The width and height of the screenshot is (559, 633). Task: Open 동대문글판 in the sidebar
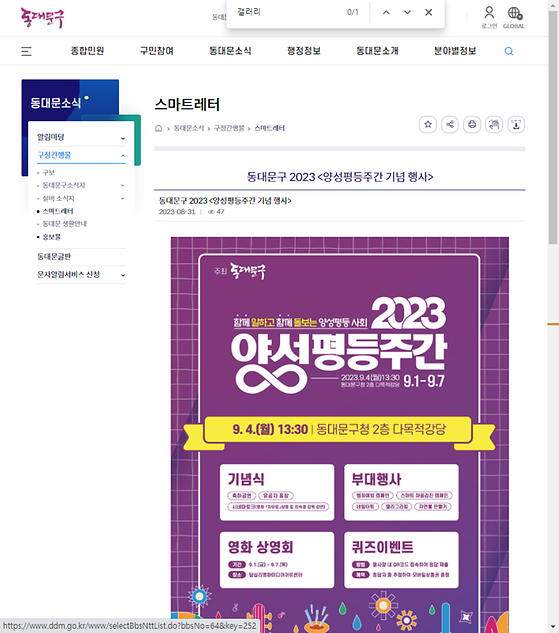(x=54, y=257)
